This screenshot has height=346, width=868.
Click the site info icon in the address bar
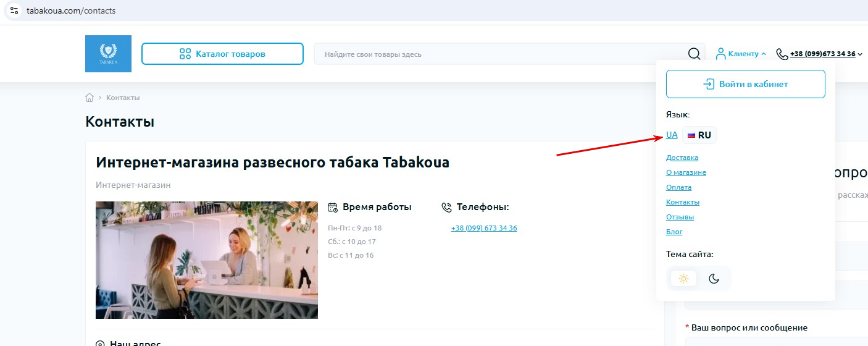pyautogui.click(x=14, y=11)
